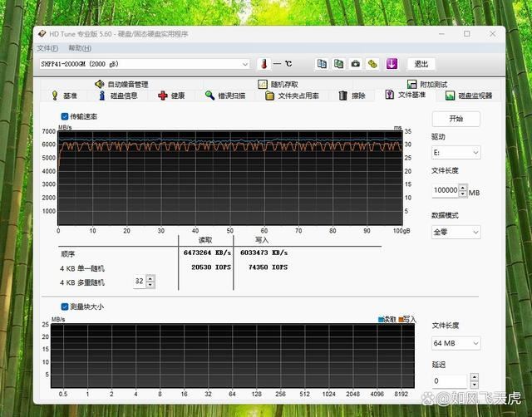The image size is (532, 417).
Task: Switch to the 随机存取 tab
Action: [x=278, y=84]
